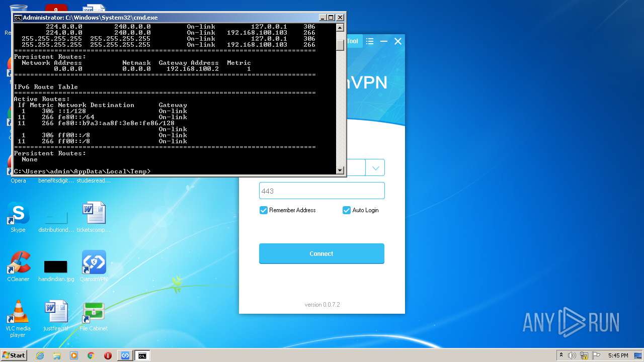Click the network tray icon
Image resolution: width=644 pixels, height=362 pixels.
point(584,355)
